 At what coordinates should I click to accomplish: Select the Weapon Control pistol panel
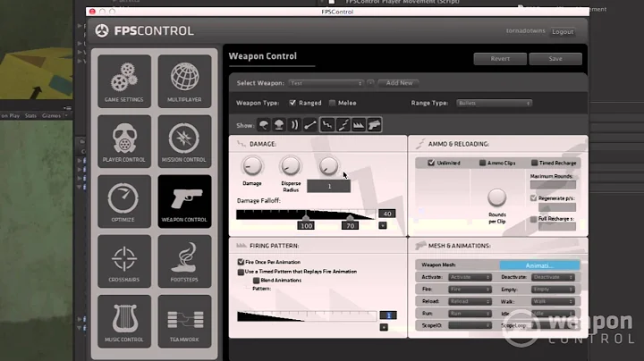pos(184,201)
